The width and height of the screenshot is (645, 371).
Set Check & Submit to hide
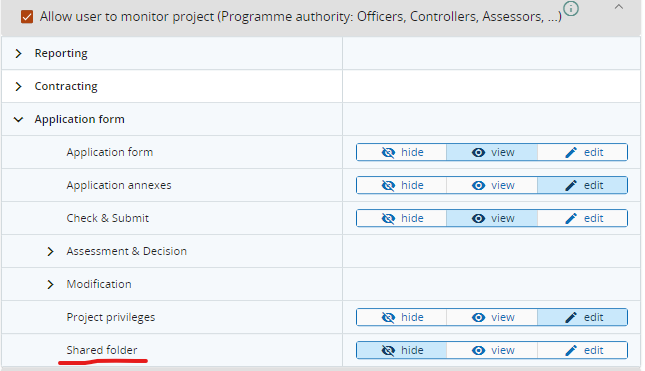(x=401, y=218)
